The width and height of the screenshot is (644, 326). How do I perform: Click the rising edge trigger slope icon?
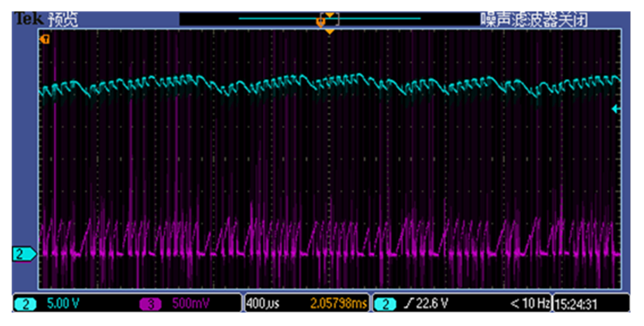pyautogui.click(x=408, y=304)
